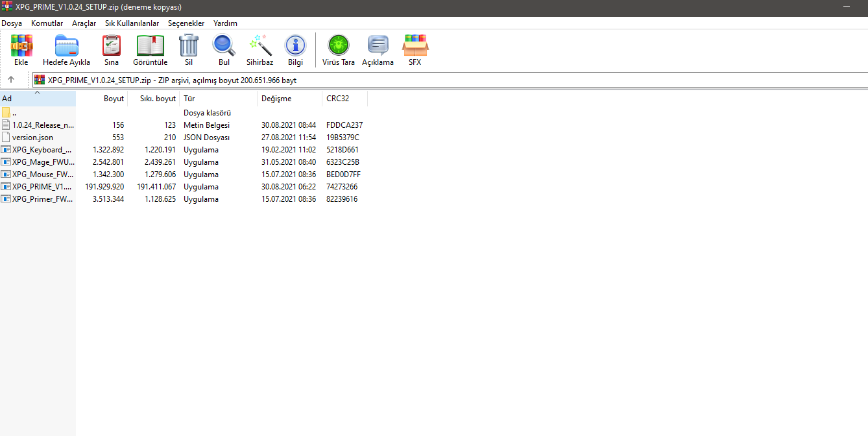This screenshot has height=436, width=868.
Task: Click date 27.08.2021 11:54
Action: click(289, 137)
